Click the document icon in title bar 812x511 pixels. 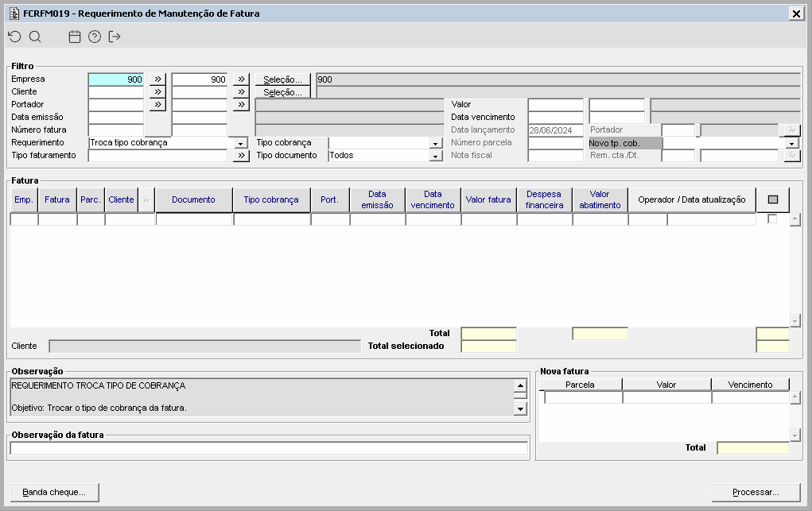[x=14, y=14]
